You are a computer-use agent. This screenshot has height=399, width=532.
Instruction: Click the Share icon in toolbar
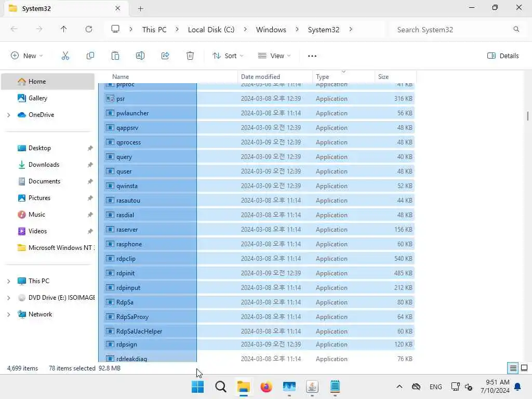(165, 56)
